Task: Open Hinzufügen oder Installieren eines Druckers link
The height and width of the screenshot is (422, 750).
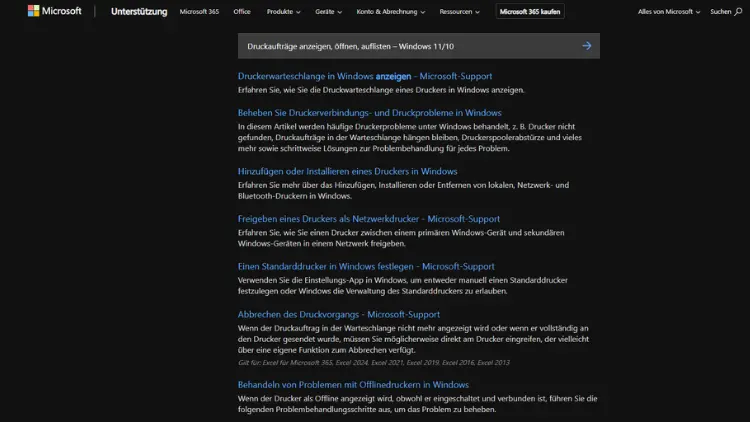Action: pyautogui.click(x=348, y=171)
